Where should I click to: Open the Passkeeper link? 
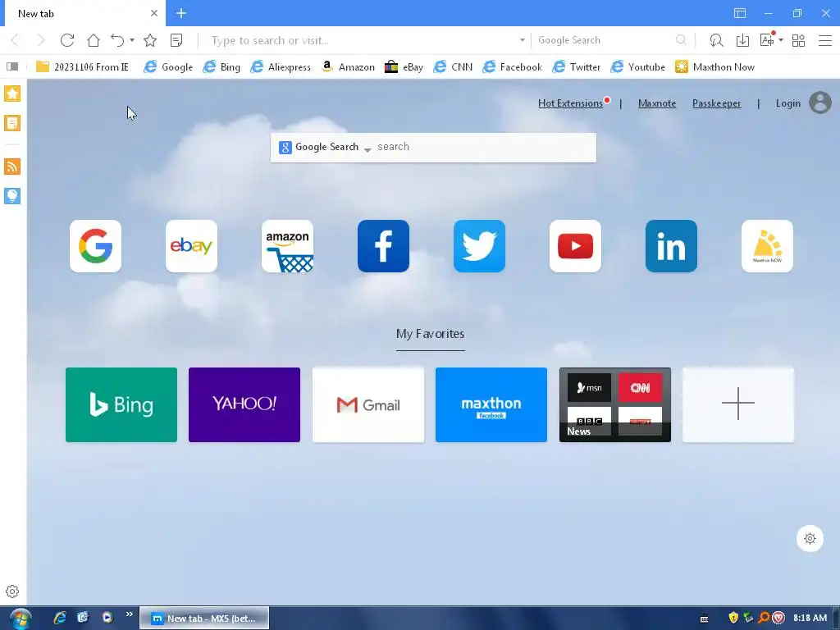tap(716, 103)
